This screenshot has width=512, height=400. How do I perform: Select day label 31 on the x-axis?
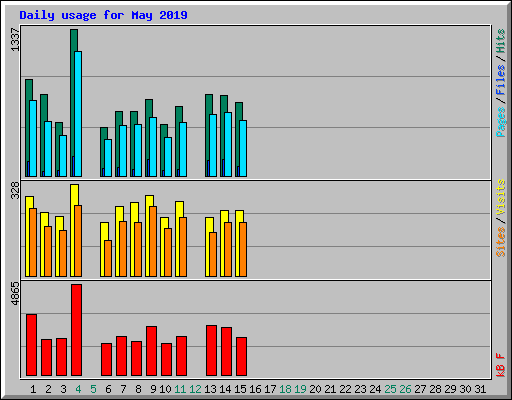click(x=480, y=389)
